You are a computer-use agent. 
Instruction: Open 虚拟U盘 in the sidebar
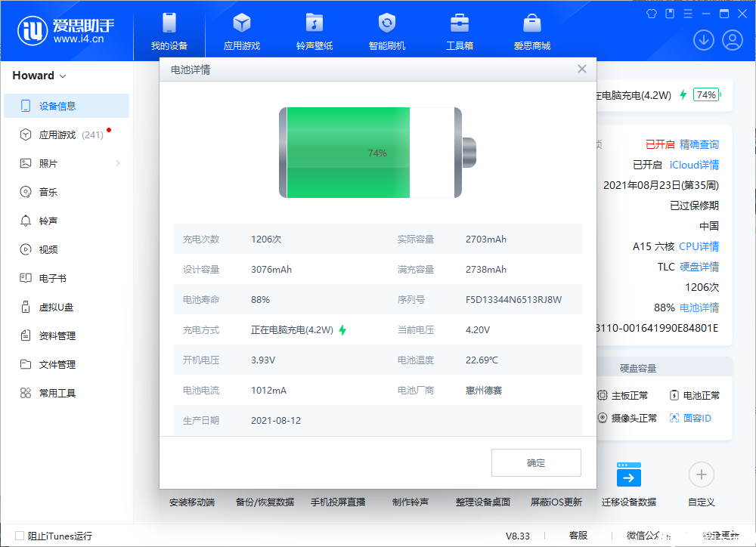coord(67,307)
